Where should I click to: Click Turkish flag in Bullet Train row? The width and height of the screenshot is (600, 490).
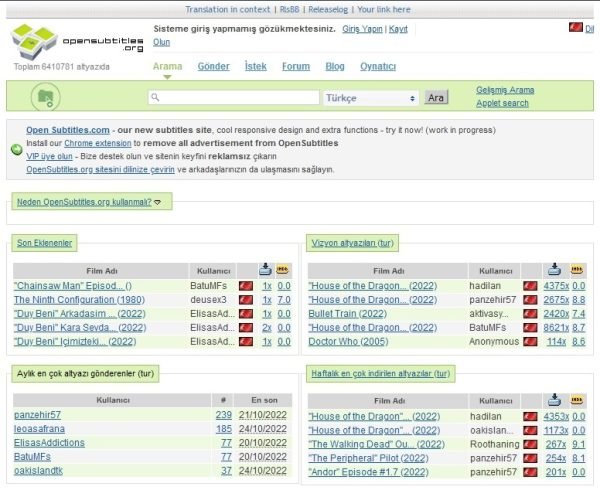coord(530,314)
